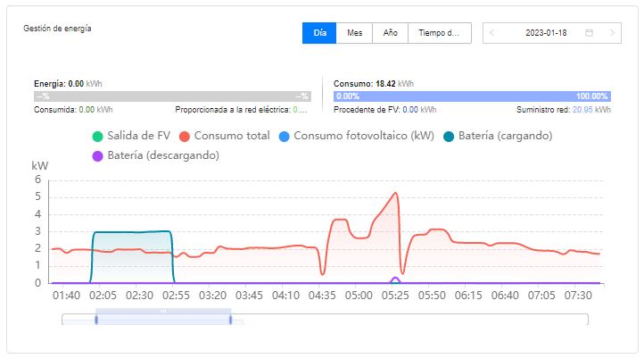Image resolution: width=644 pixels, height=359 pixels.
Task: Click the 05:25 consumption peak on chart
Action: [x=395, y=193]
